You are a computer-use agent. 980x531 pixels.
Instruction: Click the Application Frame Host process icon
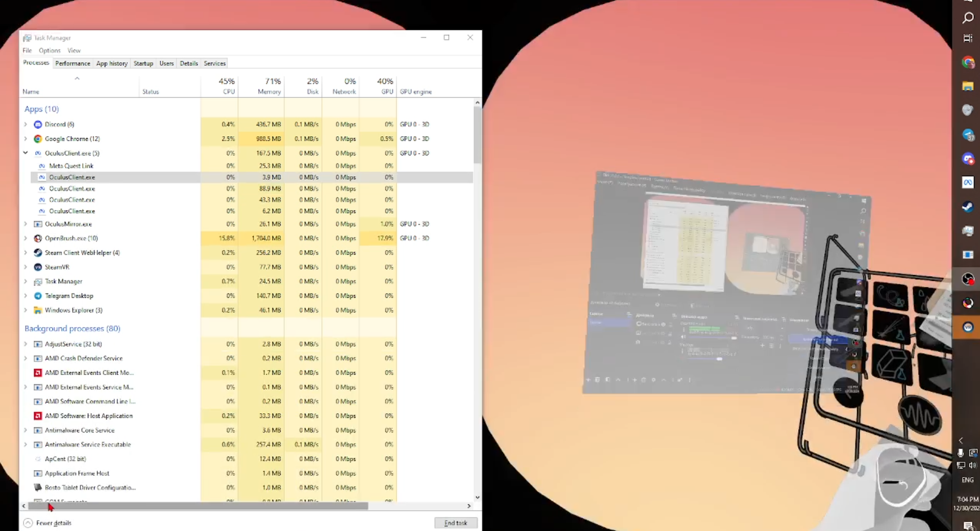(38, 474)
